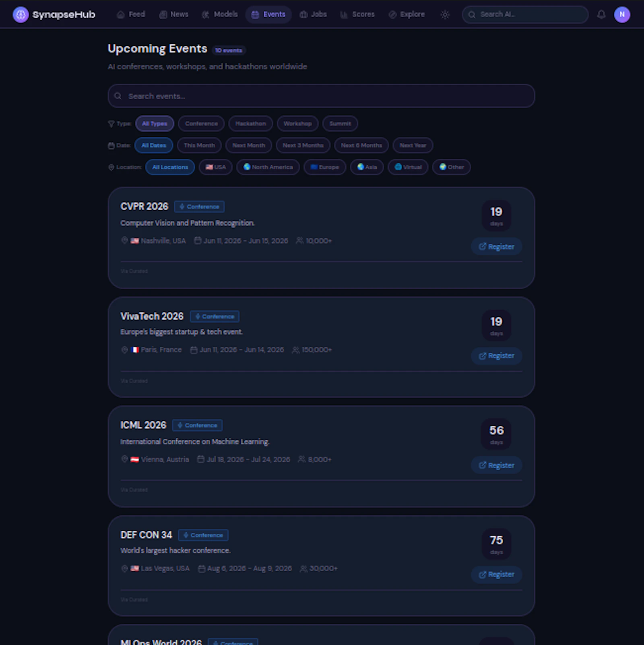Click VivaTech 2026 Conference badge
Viewport: 644px width, 645px height.
pyautogui.click(x=215, y=316)
